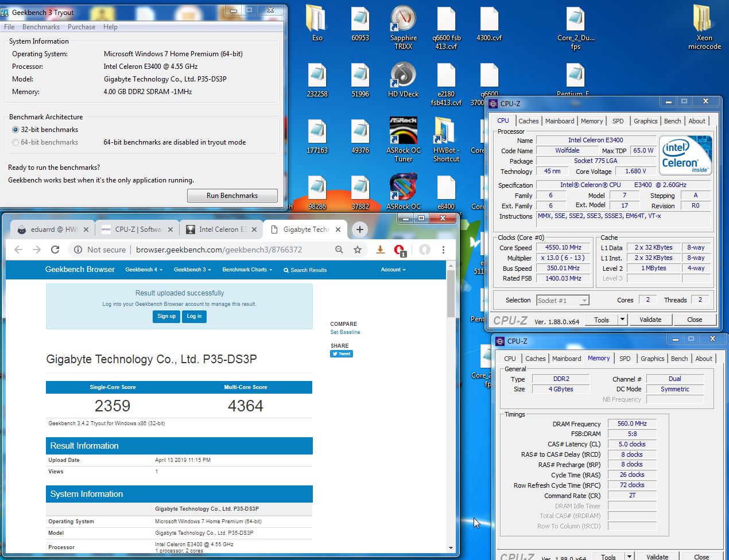Viewport: 729px width, 560px height.
Task: Click browser page vertical scrollbar
Action: pyautogui.click(x=451, y=293)
